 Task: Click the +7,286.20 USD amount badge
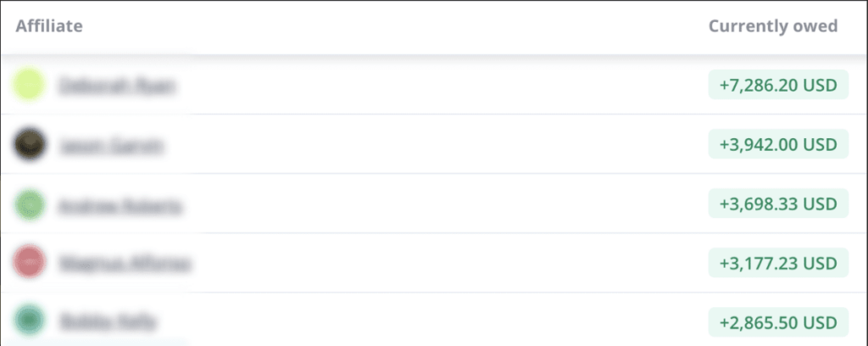[778, 85]
